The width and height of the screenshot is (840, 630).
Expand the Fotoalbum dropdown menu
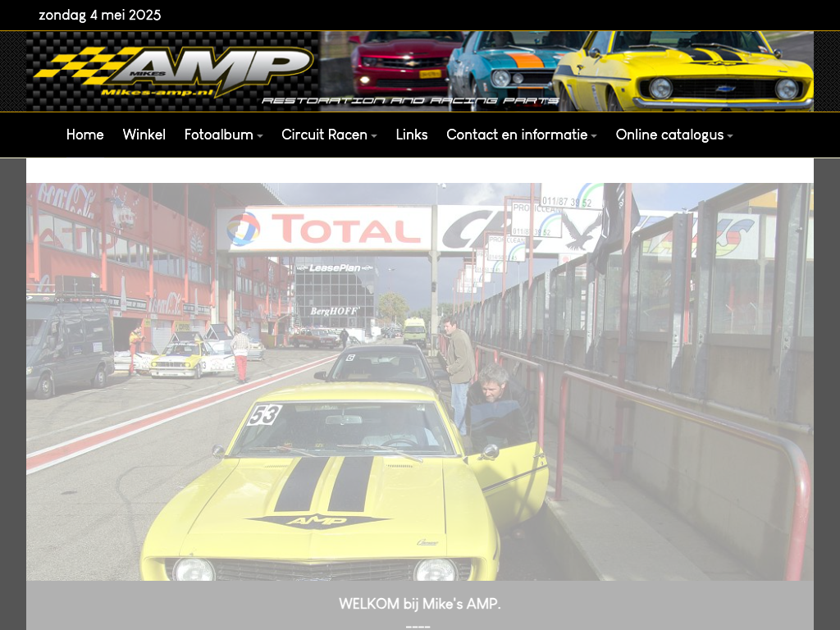click(223, 135)
